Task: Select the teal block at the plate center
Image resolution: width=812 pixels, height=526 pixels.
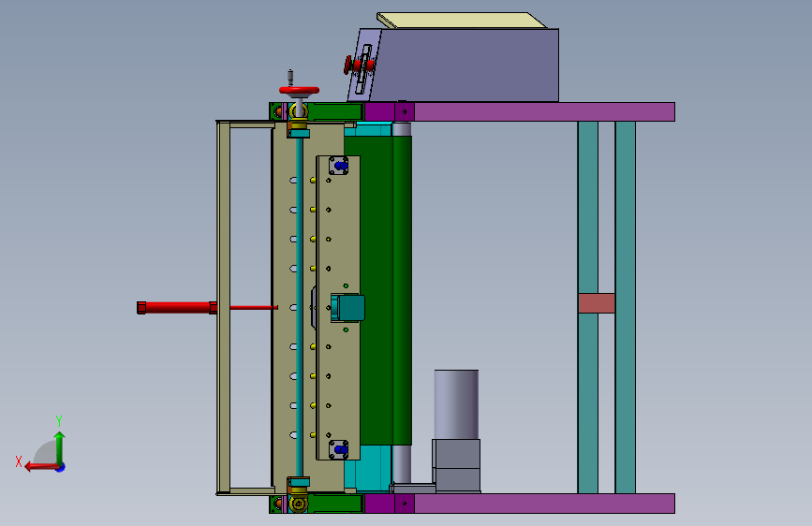Action: pyautogui.click(x=347, y=308)
